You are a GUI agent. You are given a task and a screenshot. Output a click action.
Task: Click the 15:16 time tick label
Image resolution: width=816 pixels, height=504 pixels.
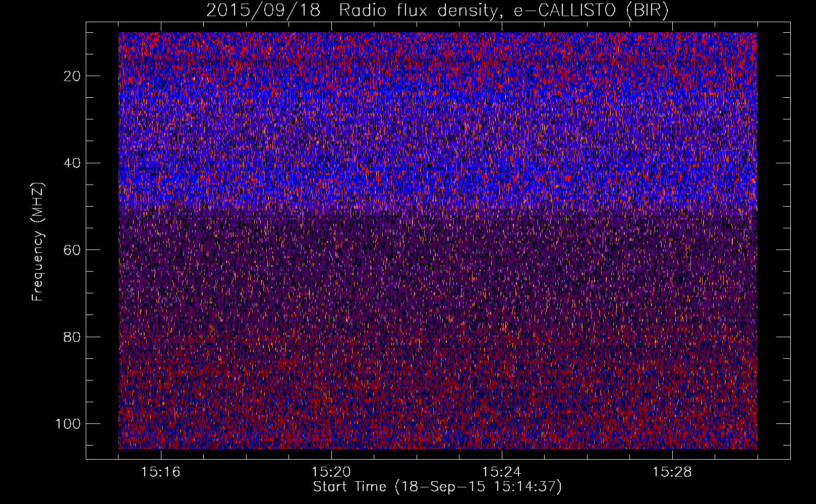(161, 472)
